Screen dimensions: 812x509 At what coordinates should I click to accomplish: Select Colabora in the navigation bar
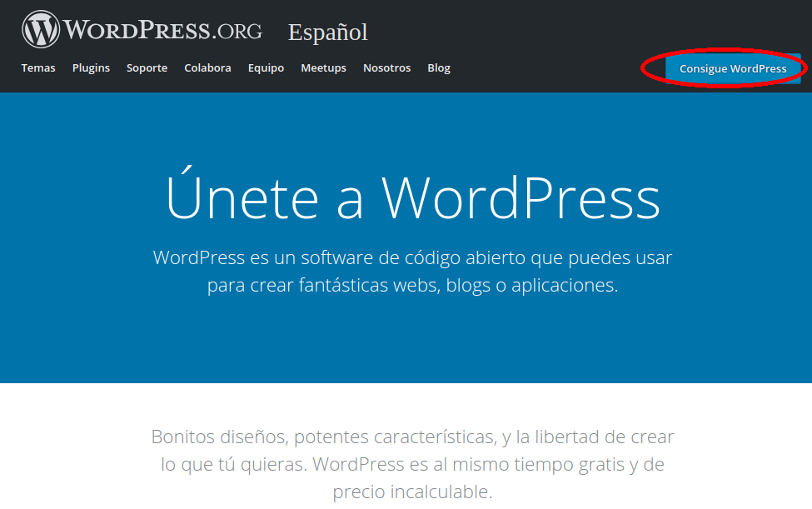click(207, 67)
